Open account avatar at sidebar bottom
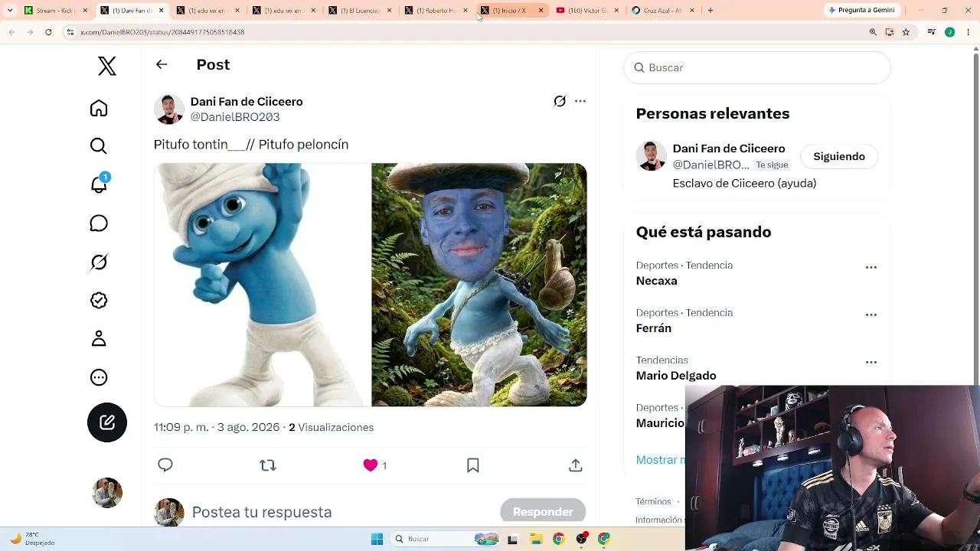Image resolution: width=980 pixels, height=551 pixels. [107, 493]
